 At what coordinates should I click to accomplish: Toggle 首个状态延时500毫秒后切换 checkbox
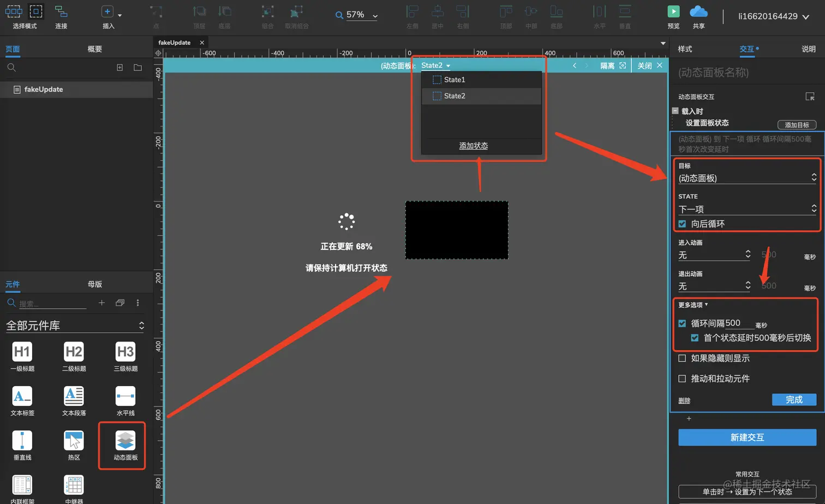[x=695, y=338]
